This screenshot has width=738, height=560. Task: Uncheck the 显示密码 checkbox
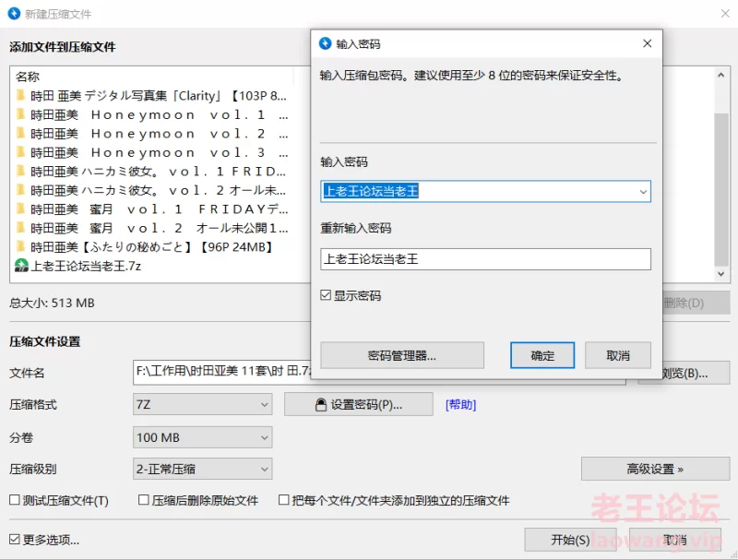326,295
